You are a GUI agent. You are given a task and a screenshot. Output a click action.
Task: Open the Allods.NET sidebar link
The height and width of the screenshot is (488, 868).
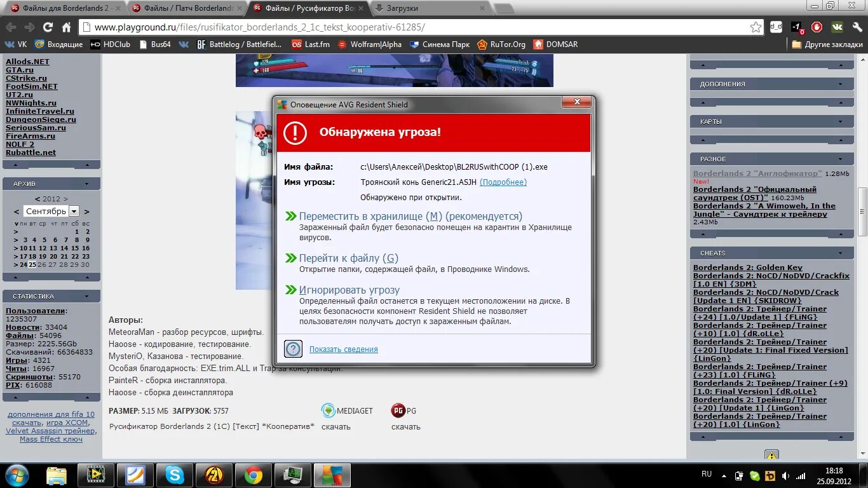[27, 62]
